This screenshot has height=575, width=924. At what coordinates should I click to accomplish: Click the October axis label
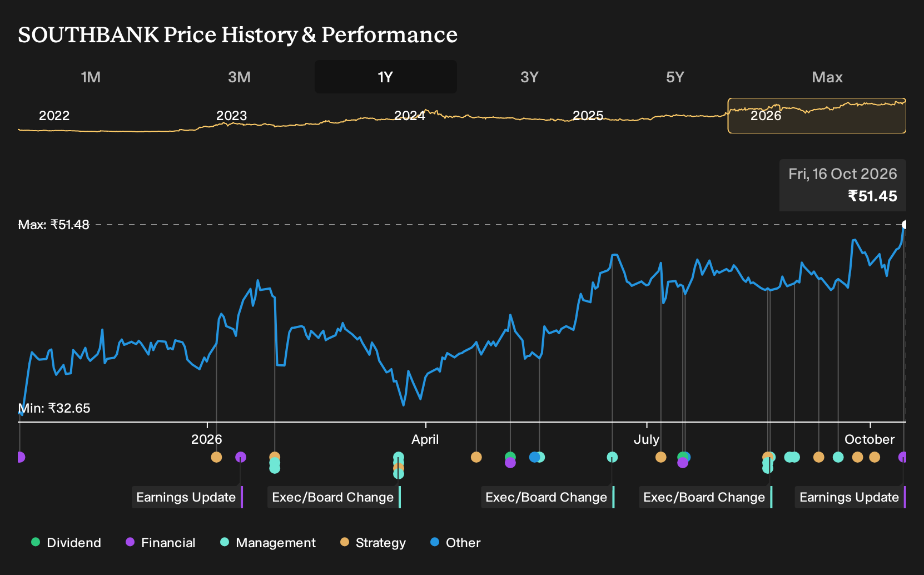[870, 439]
